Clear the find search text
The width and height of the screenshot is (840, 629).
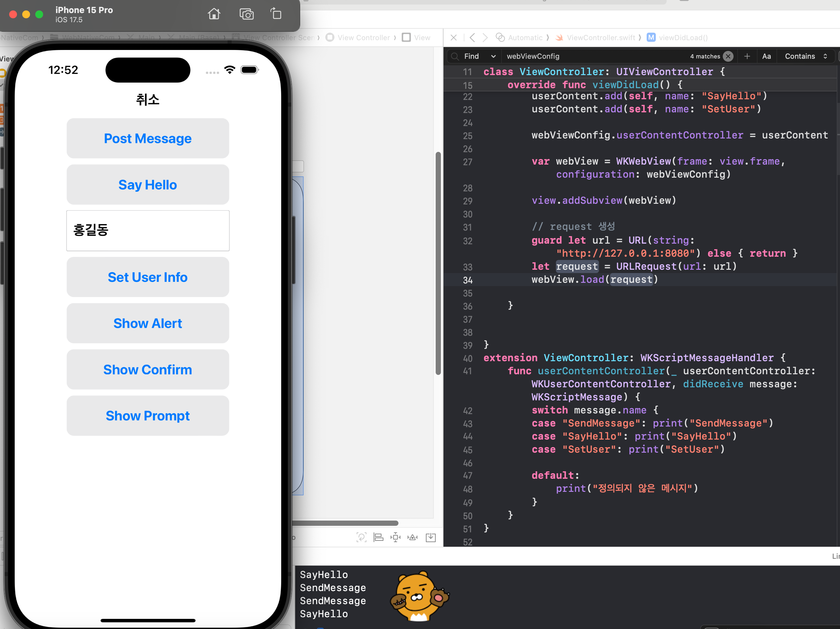(728, 56)
